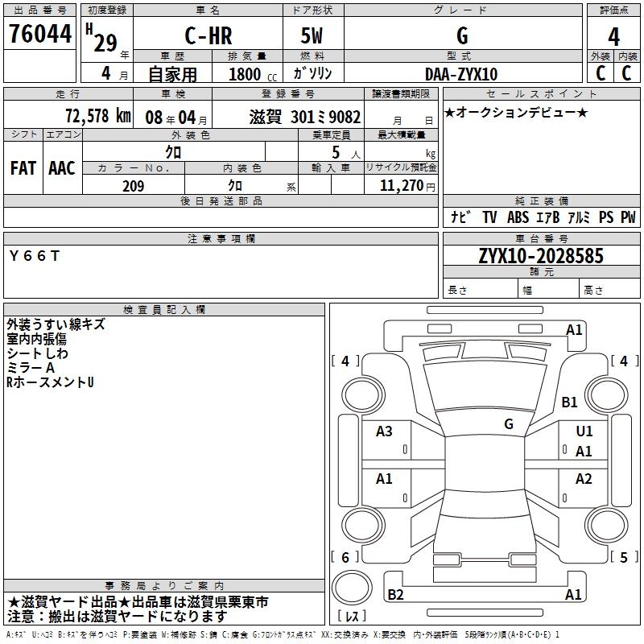Select interior color クロ under 内装色
Screen dimensions: 644x644
pos(235,186)
